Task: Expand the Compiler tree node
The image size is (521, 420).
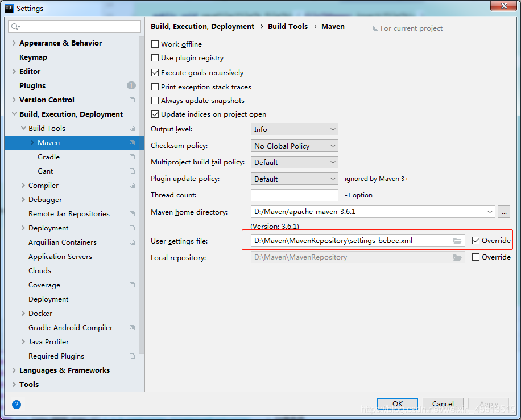Action: tap(23, 185)
